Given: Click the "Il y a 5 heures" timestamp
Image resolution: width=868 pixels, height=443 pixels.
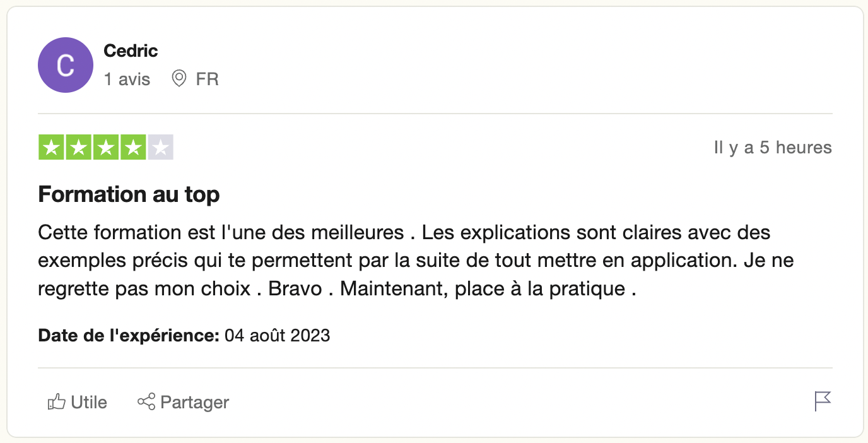Looking at the screenshot, I should [x=773, y=148].
